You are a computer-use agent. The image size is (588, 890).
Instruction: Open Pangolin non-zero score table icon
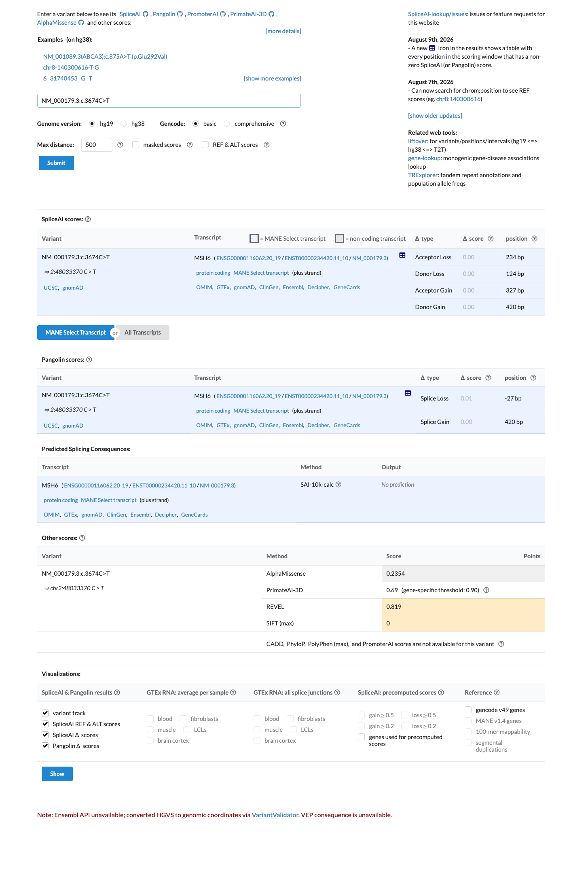[408, 393]
